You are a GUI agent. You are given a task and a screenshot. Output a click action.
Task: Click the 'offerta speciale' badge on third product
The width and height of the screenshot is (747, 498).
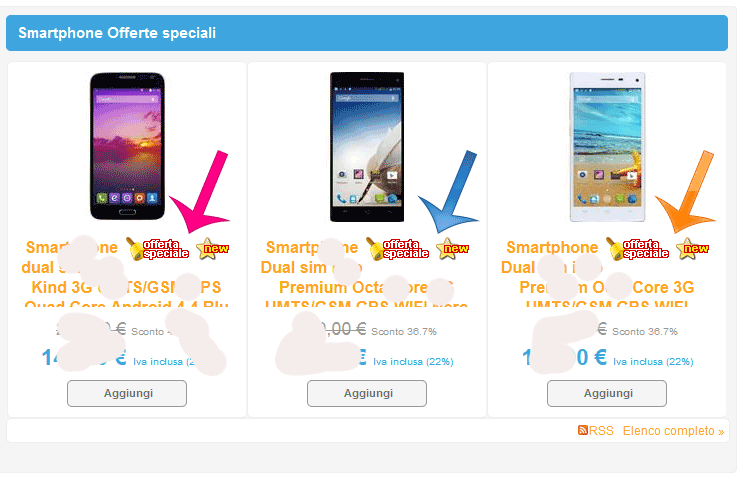pos(638,249)
